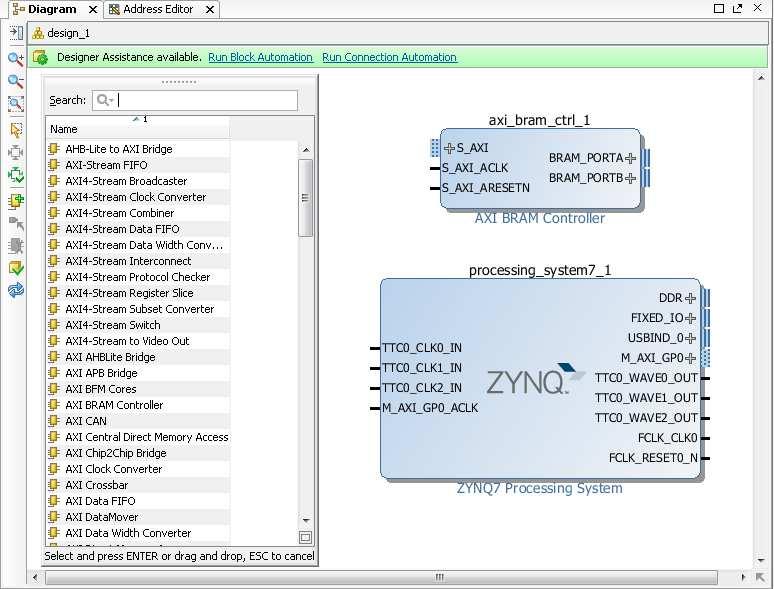This screenshot has height=589, width=774.
Task: Click the collapse-panel arrow icon beside design_1
Action: coord(16,33)
